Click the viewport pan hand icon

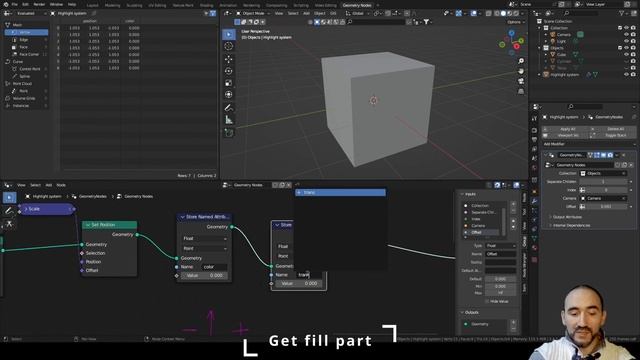coord(521,71)
